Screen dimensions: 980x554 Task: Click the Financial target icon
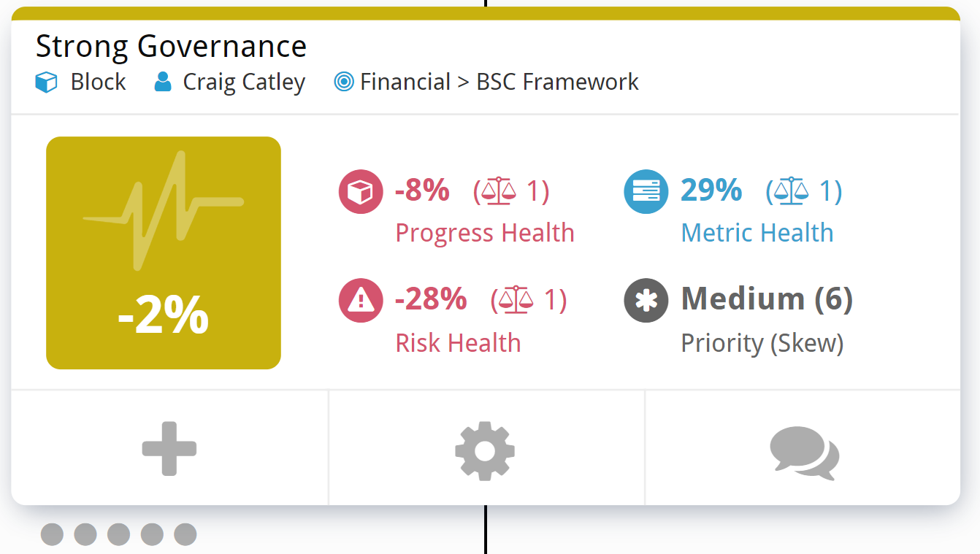(x=344, y=82)
